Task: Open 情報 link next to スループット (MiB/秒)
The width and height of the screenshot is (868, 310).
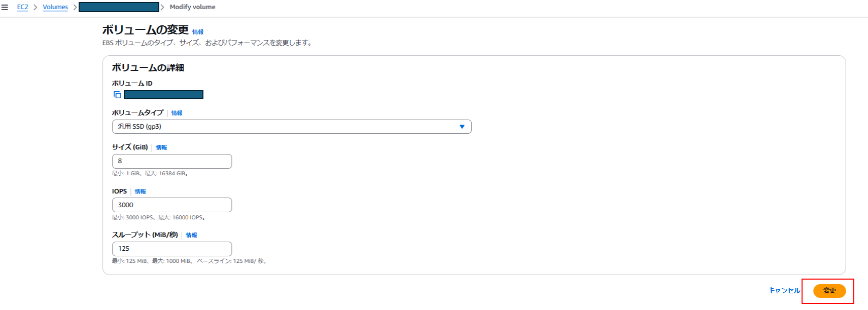Action: [x=191, y=235]
